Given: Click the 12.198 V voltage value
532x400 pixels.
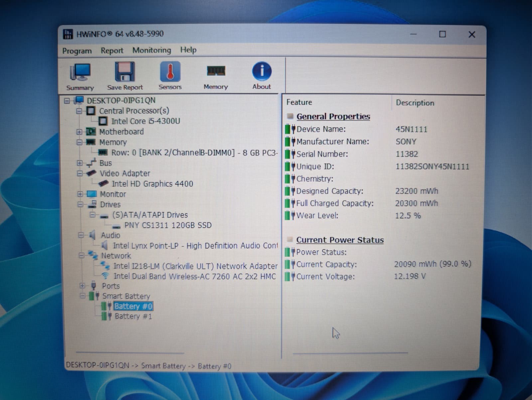Looking at the screenshot, I should [410, 276].
